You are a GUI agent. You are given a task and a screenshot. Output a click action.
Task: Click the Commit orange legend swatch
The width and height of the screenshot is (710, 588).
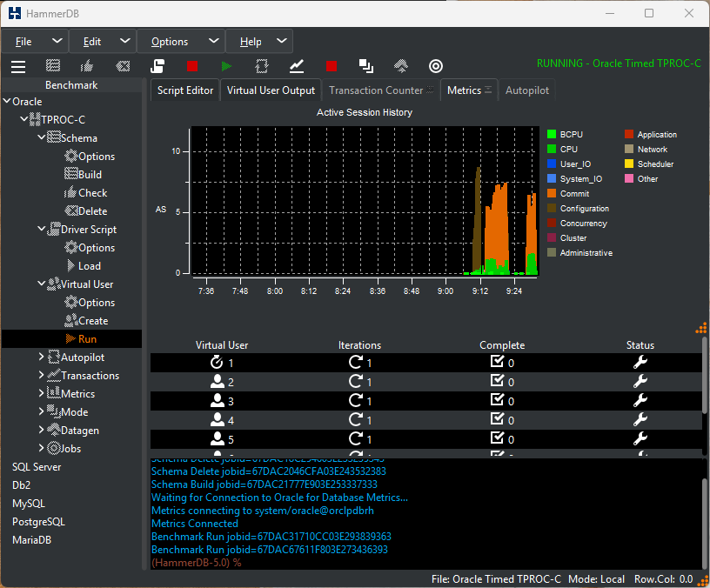pyautogui.click(x=552, y=193)
